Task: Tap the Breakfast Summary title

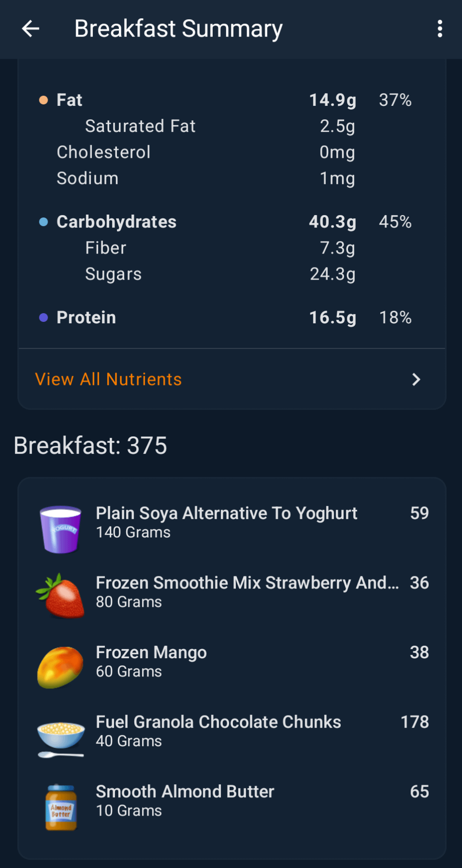Action: click(178, 29)
